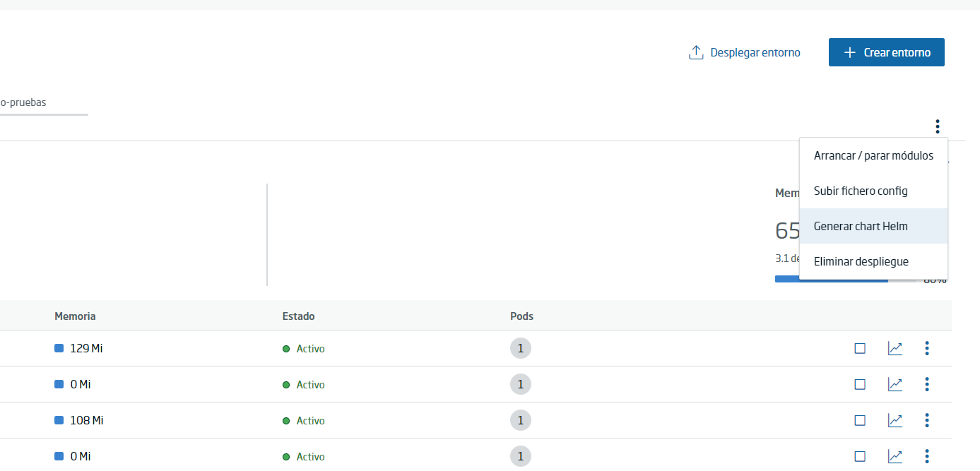Screen dimensions: 980x471
Task: Click the 129 Mi memory value
Action: pyautogui.click(x=86, y=348)
